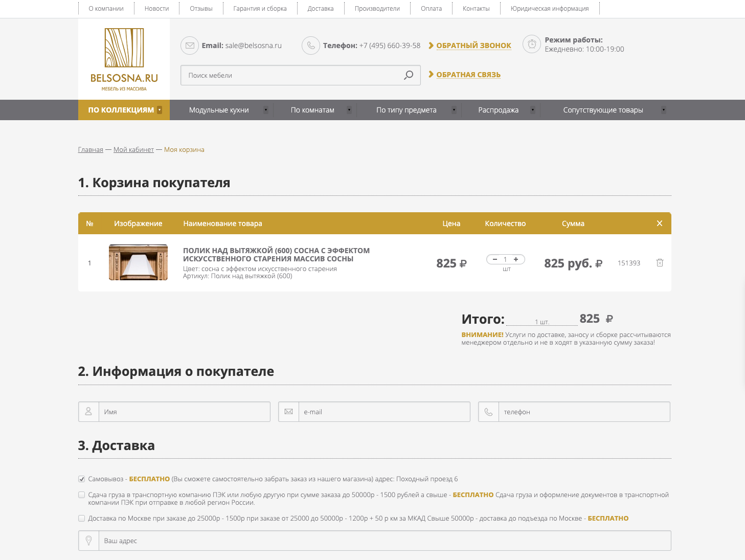Click the X icon in cart header

pos(659,223)
